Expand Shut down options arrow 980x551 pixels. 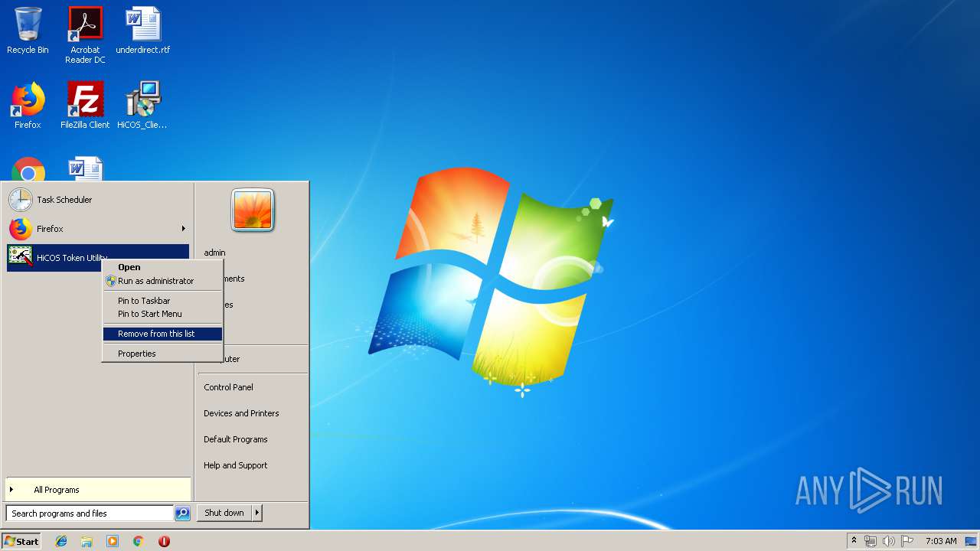(257, 513)
